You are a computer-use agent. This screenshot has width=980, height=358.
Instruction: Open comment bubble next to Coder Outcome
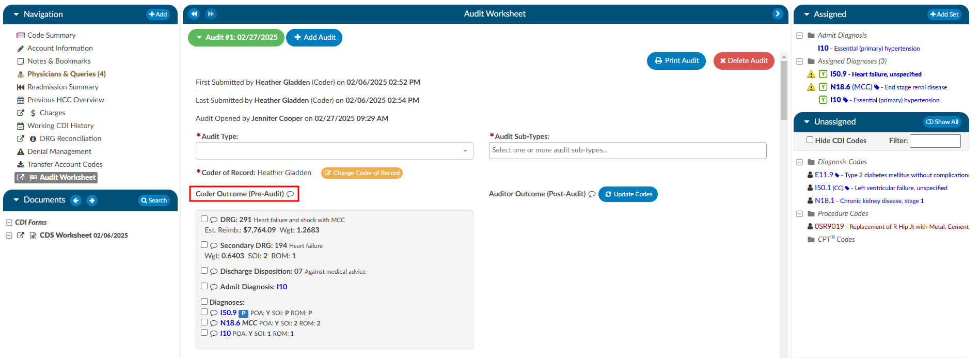point(290,194)
